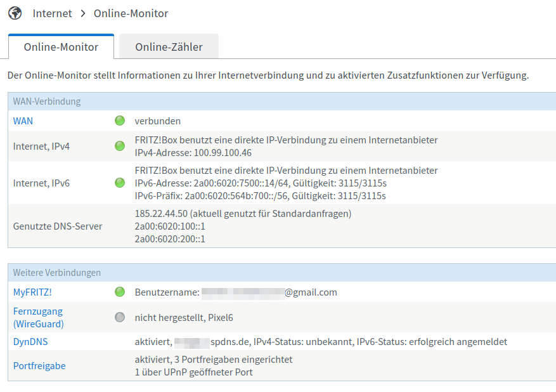Click the IPv4-Adresse 100.99.100.46 text

coord(193,152)
